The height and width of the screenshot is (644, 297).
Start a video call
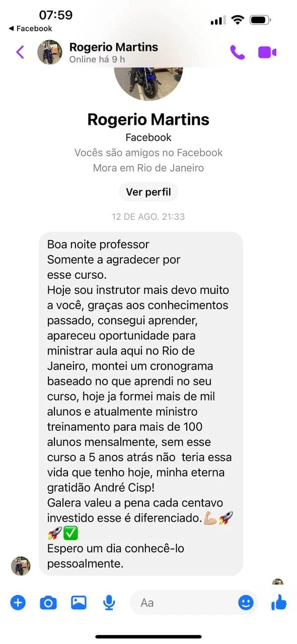(267, 51)
